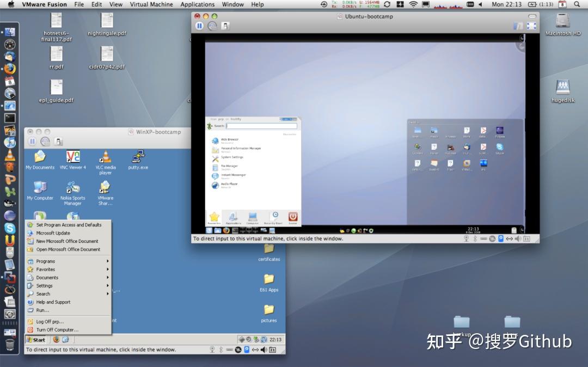
Task: Click the KDE search field in Ubuntu
Action: (262, 126)
